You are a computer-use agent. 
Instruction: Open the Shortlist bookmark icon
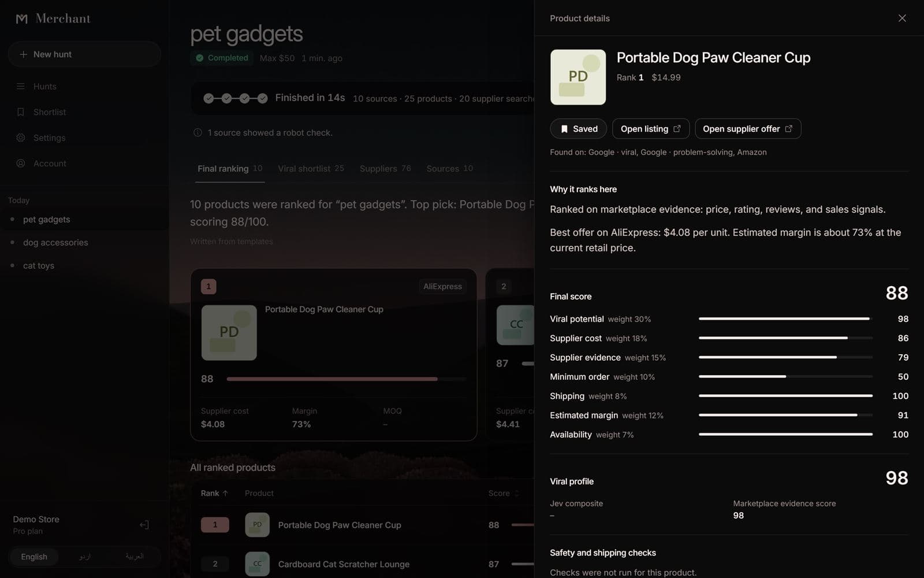click(21, 112)
